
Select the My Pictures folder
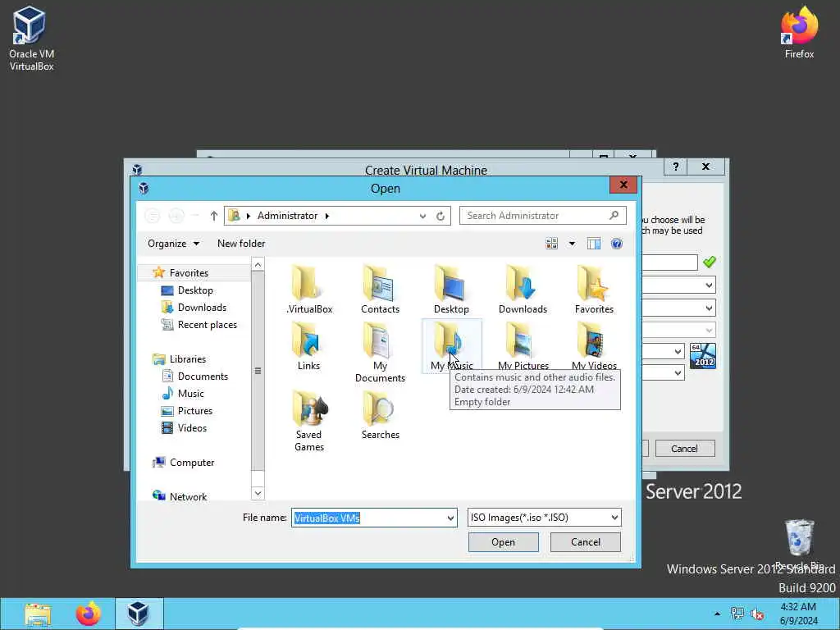pos(523,346)
